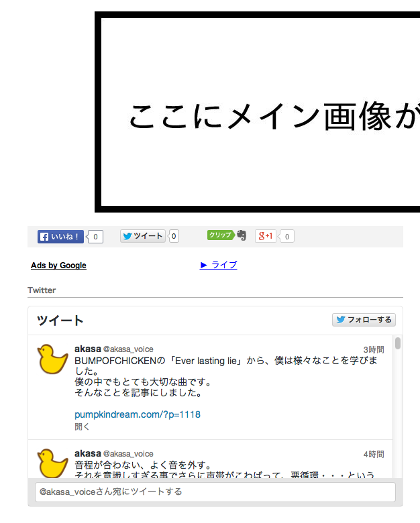Clip the page with the Evernote クリップ button
This screenshot has height=523, width=420.
click(x=220, y=235)
